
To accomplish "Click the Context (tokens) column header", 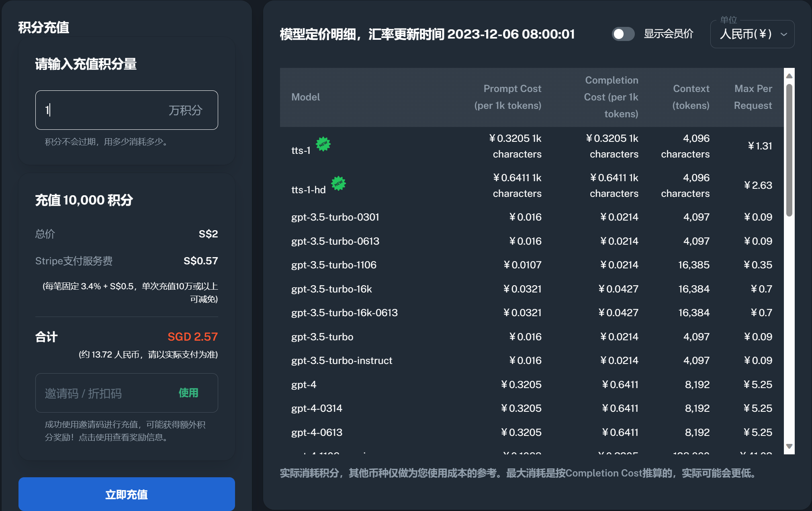I will tap(691, 97).
